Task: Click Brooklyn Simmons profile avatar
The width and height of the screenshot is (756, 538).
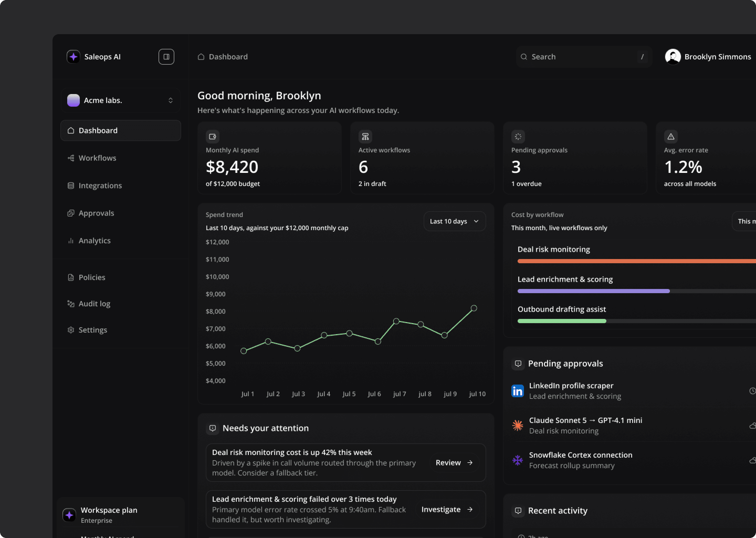Action: click(673, 57)
